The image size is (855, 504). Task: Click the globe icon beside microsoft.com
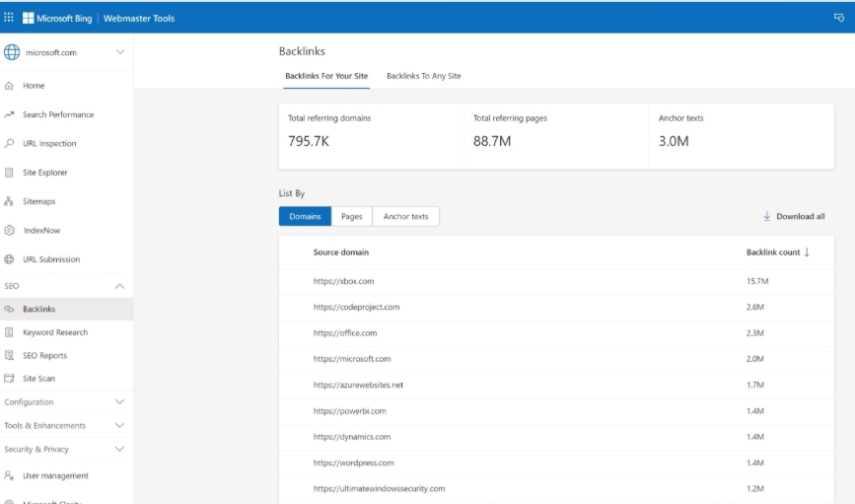click(x=12, y=52)
